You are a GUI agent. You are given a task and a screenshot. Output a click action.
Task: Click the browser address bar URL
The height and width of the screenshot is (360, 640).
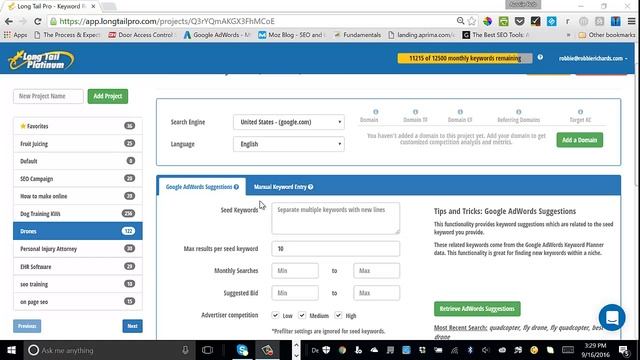[167, 21]
